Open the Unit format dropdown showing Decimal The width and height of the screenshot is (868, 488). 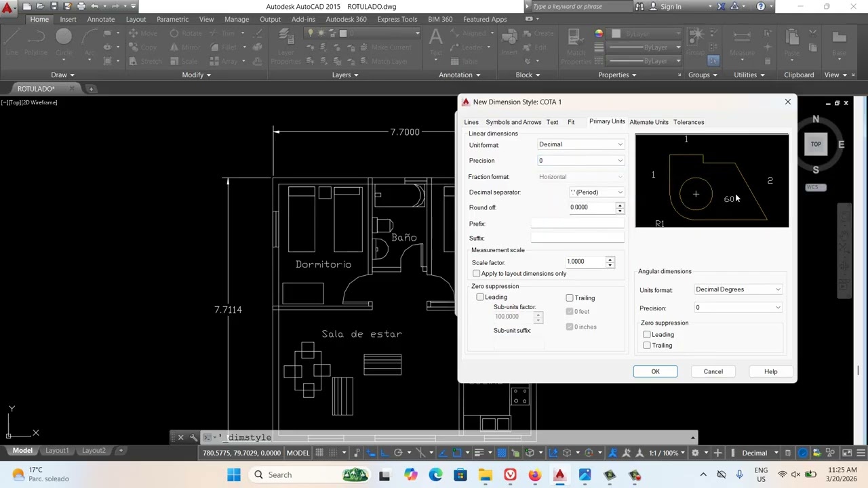(580, 144)
